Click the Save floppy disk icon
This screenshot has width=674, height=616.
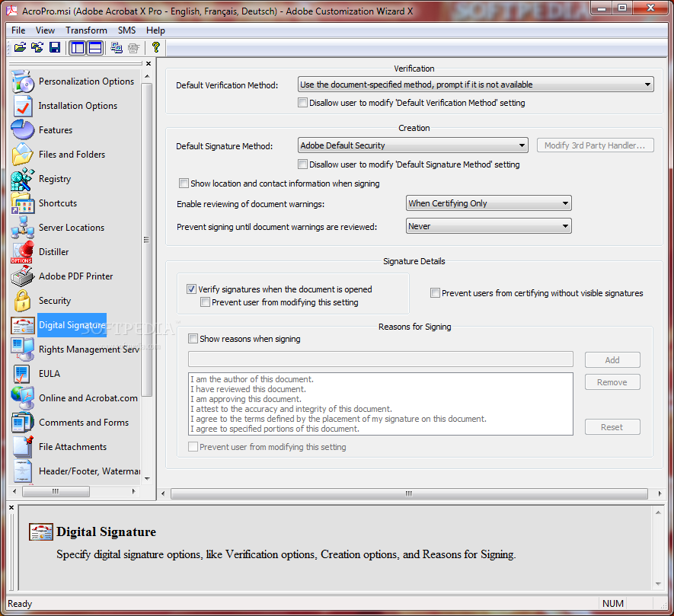click(55, 47)
